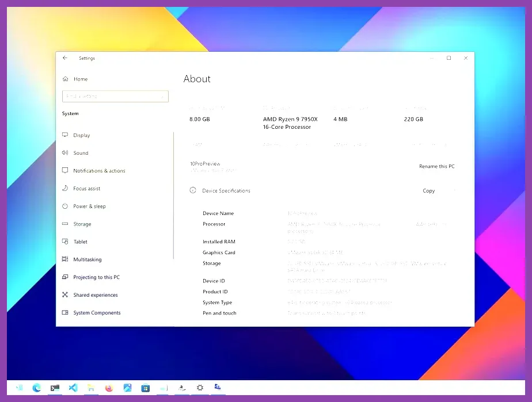Click the Device Specifications info icon

193,190
